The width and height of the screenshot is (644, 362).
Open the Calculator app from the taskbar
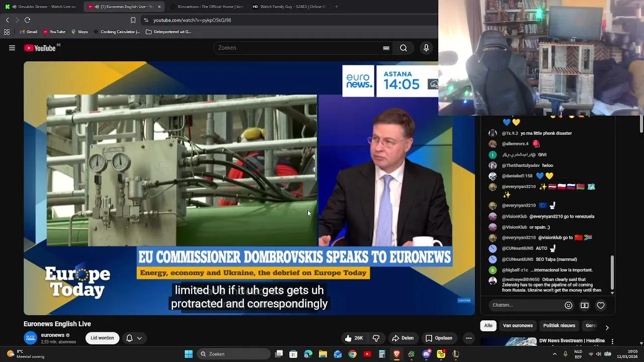(382, 354)
